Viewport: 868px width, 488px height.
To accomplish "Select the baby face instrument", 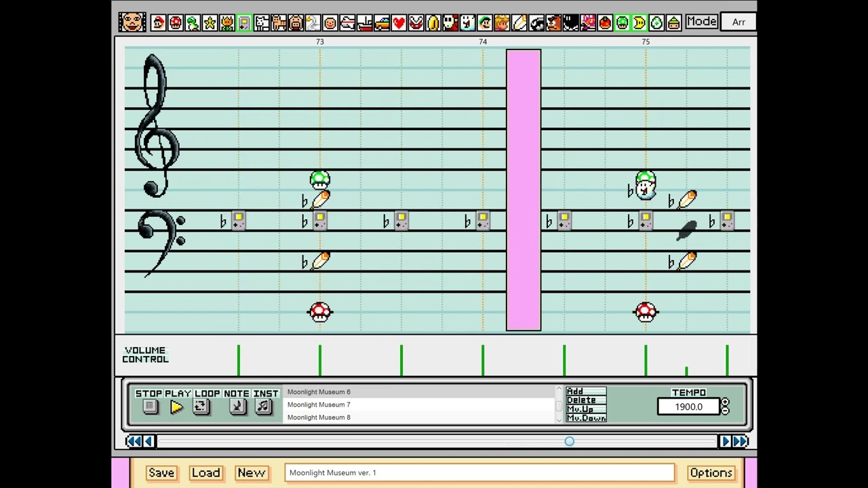I will click(x=330, y=23).
